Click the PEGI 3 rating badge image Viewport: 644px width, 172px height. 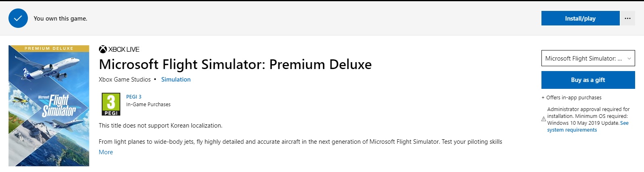(111, 104)
